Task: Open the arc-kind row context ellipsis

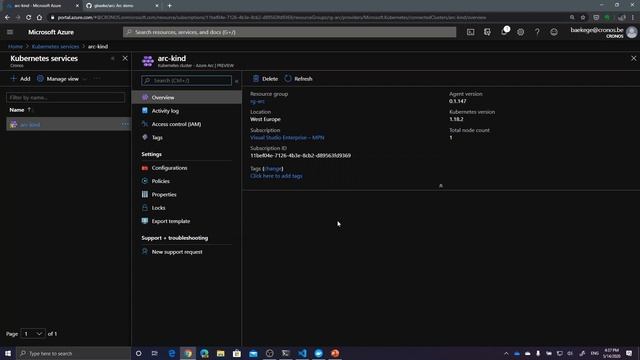Action: pyautogui.click(x=124, y=124)
